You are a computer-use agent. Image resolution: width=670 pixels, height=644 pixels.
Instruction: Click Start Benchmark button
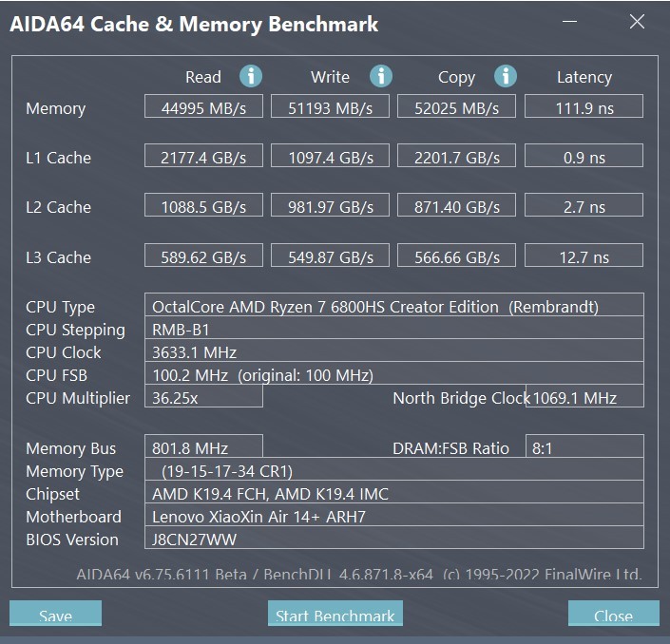click(x=335, y=616)
